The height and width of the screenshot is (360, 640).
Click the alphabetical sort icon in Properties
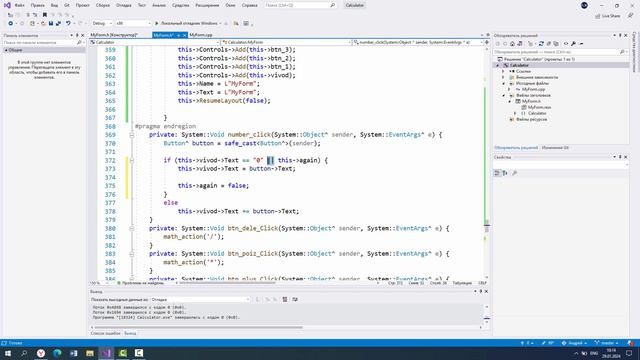click(505, 173)
